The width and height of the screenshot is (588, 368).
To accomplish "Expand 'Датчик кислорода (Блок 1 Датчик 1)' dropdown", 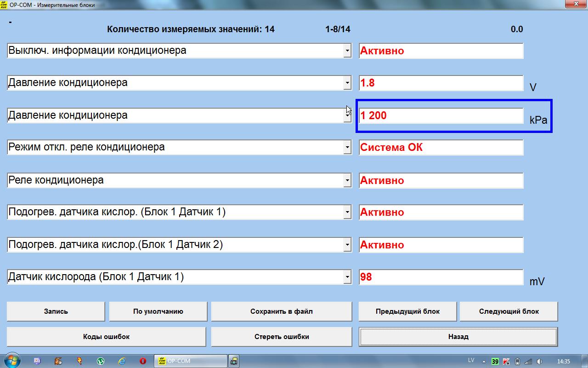I will click(347, 277).
